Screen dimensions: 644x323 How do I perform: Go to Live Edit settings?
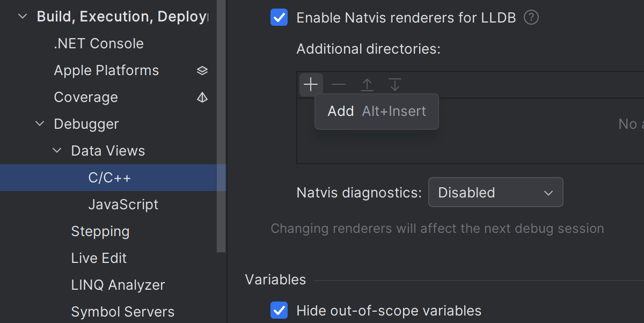pos(99,258)
